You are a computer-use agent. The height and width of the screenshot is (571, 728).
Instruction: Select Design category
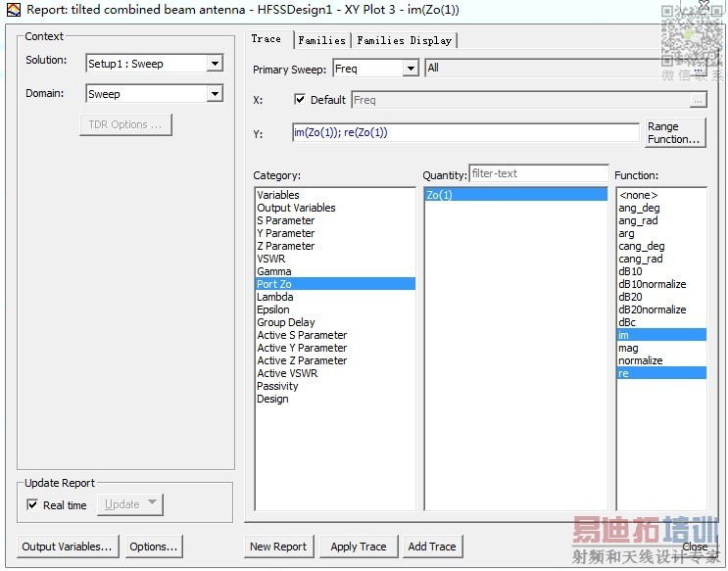tap(335, 399)
